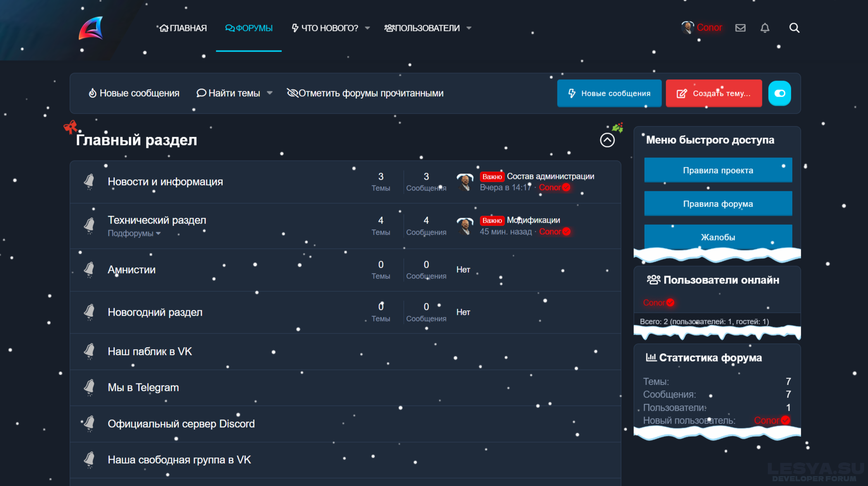Click the cyan toggle switch button

coord(779,93)
